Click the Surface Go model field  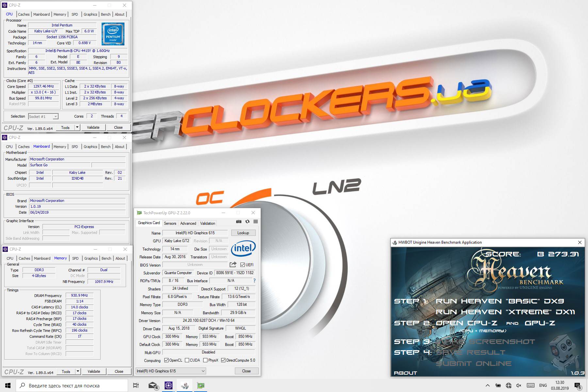click(x=59, y=165)
